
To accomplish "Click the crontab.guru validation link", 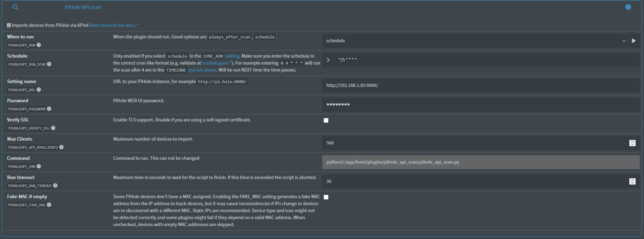I will [x=215, y=63].
